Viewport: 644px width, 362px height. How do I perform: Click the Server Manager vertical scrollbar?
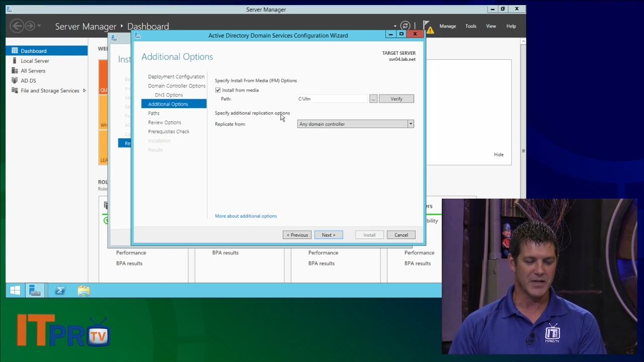pos(524,151)
